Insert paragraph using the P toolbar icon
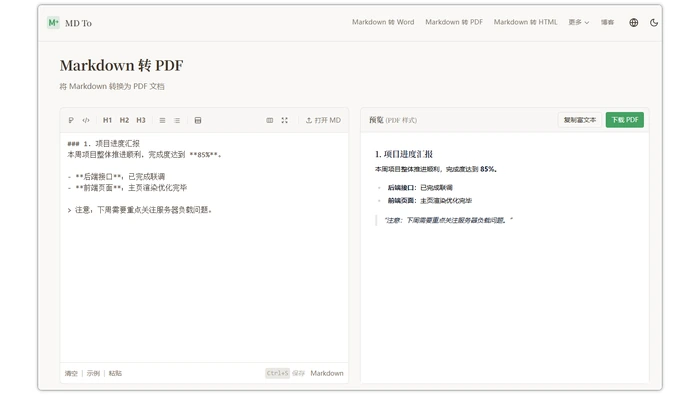This screenshot has width=700, height=395. tap(71, 120)
